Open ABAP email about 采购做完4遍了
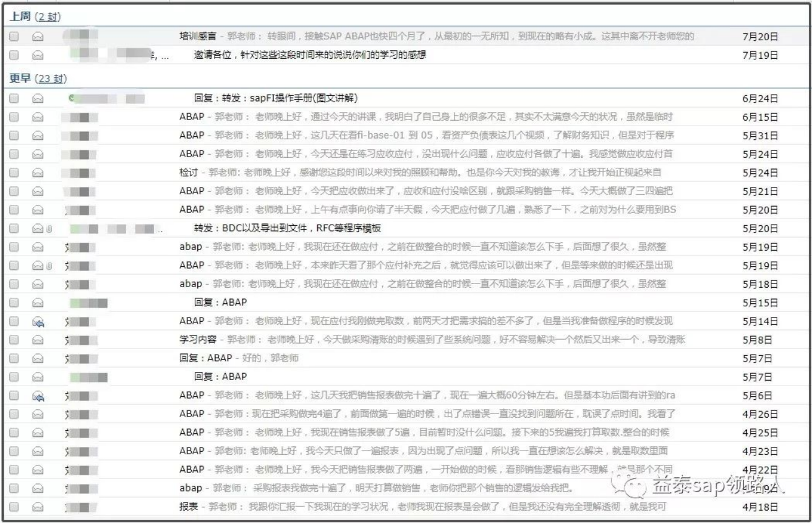Image resolution: width=812 pixels, height=523 pixels. point(427,413)
